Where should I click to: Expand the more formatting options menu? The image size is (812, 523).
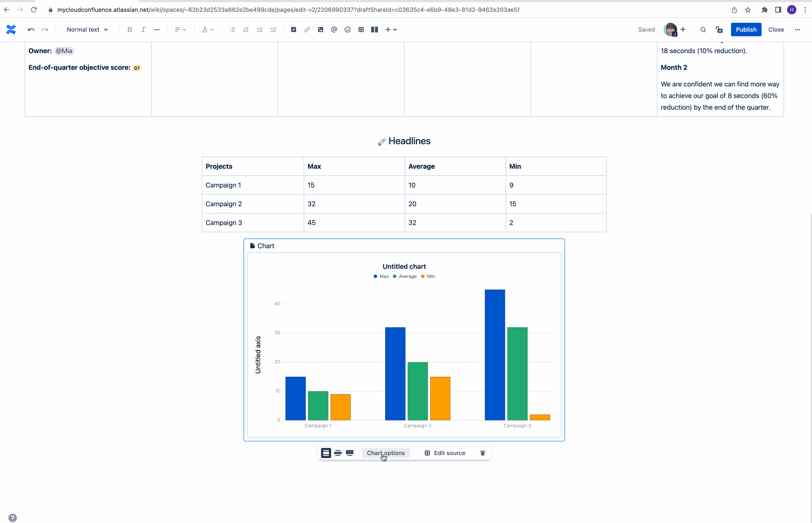click(157, 30)
